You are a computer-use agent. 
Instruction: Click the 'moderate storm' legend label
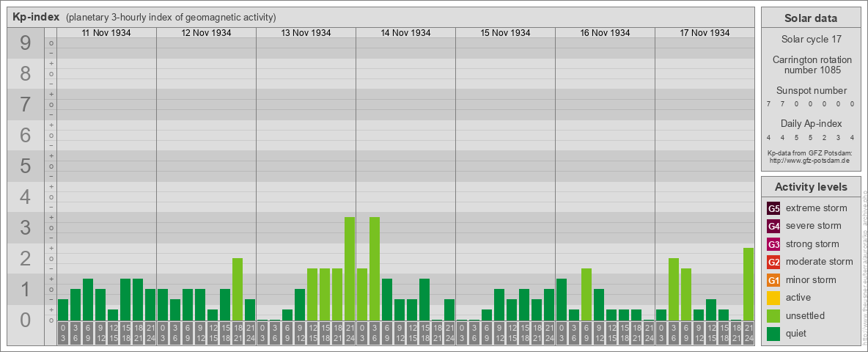[x=820, y=261]
